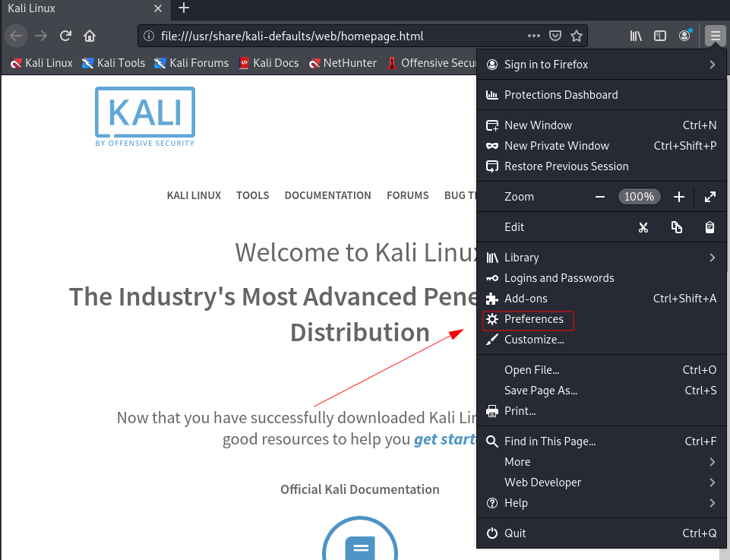This screenshot has width=730, height=560.
Task: Click the Copy icon in the Edit row
Action: coord(676,226)
